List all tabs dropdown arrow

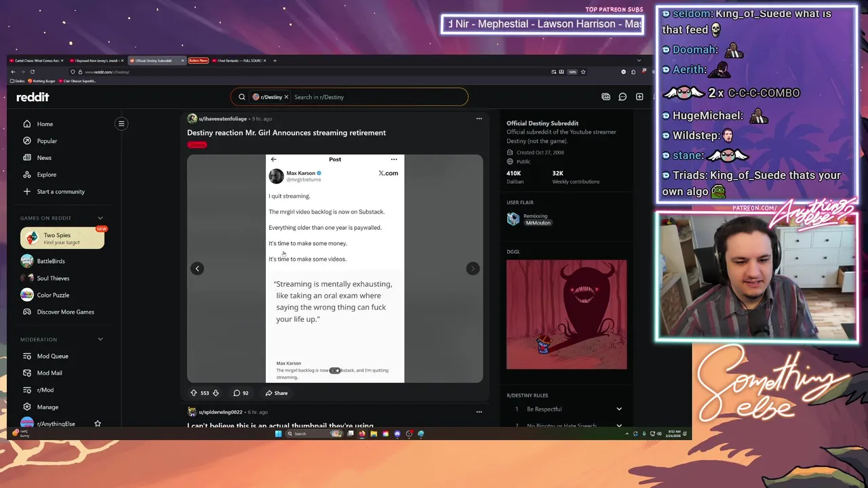(x=639, y=60)
